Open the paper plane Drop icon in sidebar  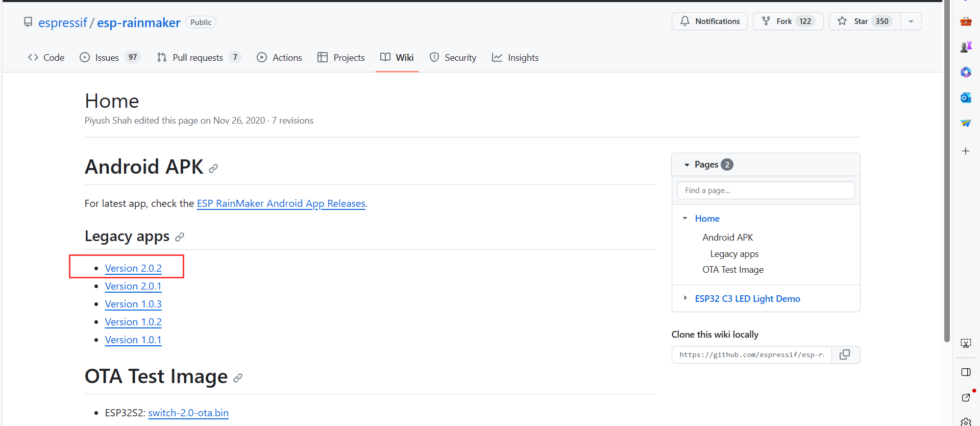pos(966,123)
